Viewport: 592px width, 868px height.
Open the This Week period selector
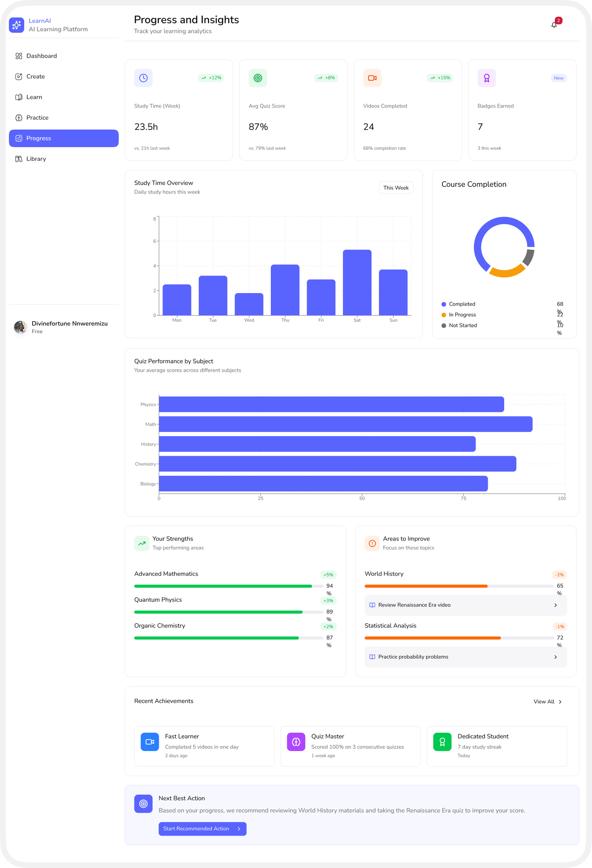tap(396, 188)
